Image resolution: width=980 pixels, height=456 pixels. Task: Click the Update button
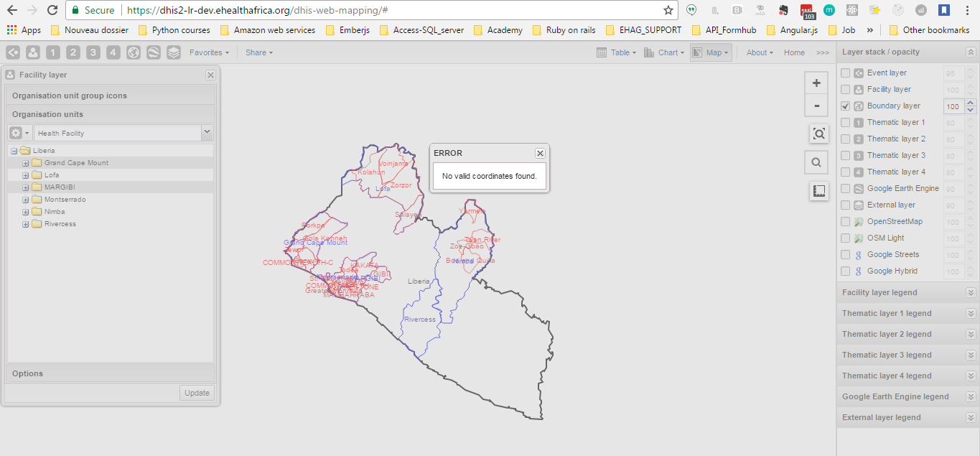(197, 393)
